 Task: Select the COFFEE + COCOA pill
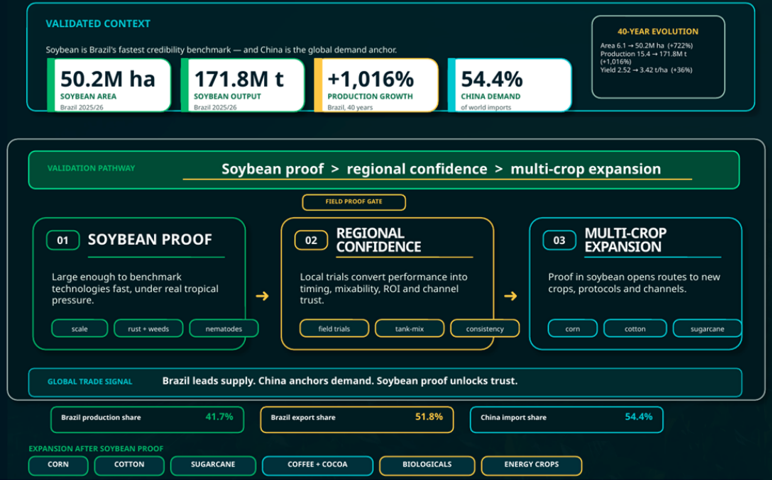318,465
